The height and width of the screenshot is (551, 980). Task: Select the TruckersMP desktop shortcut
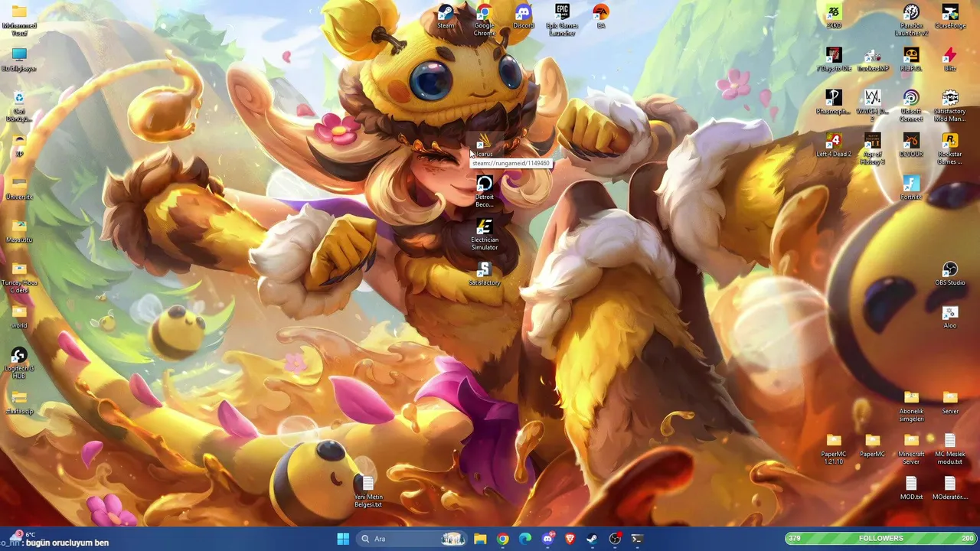[x=872, y=60]
